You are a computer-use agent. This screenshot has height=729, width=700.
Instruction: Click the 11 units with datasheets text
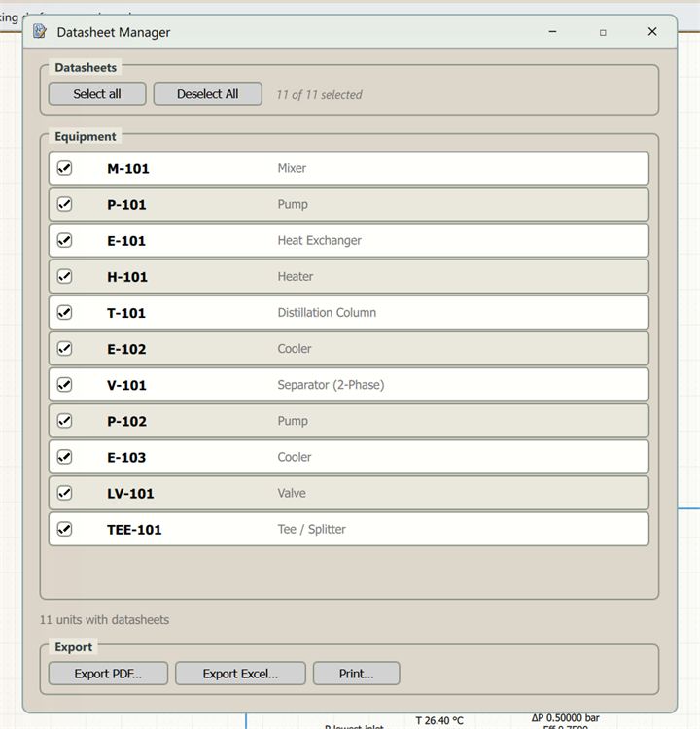[x=105, y=620]
